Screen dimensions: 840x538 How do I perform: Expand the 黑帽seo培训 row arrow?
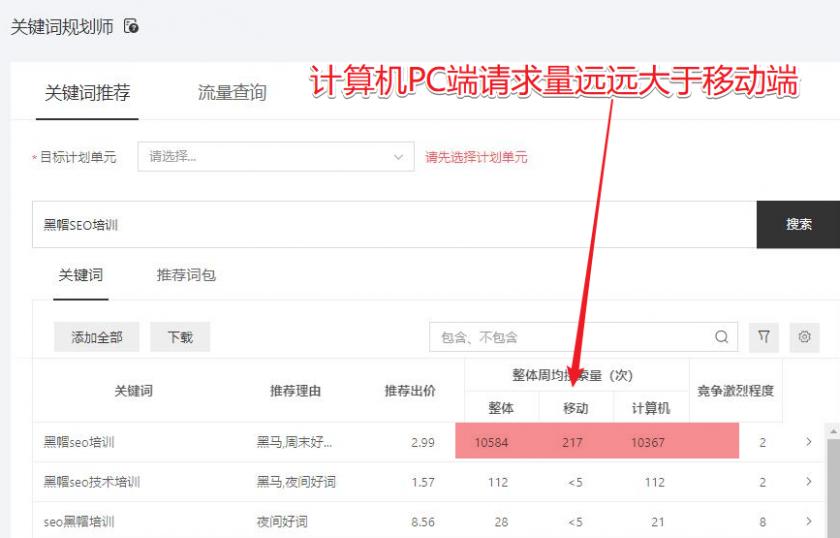(x=808, y=442)
